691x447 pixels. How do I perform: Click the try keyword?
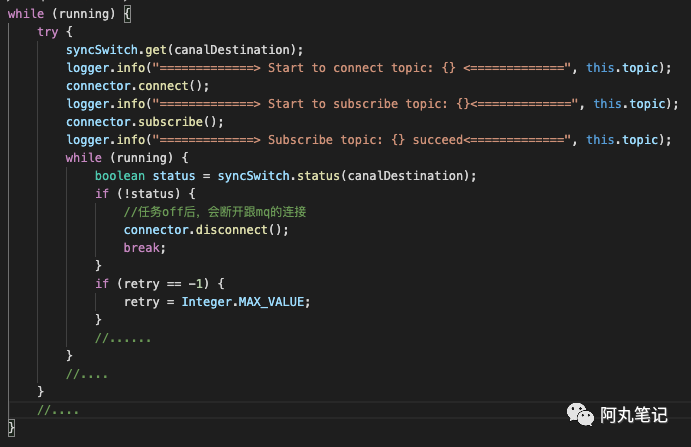click(x=48, y=32)
